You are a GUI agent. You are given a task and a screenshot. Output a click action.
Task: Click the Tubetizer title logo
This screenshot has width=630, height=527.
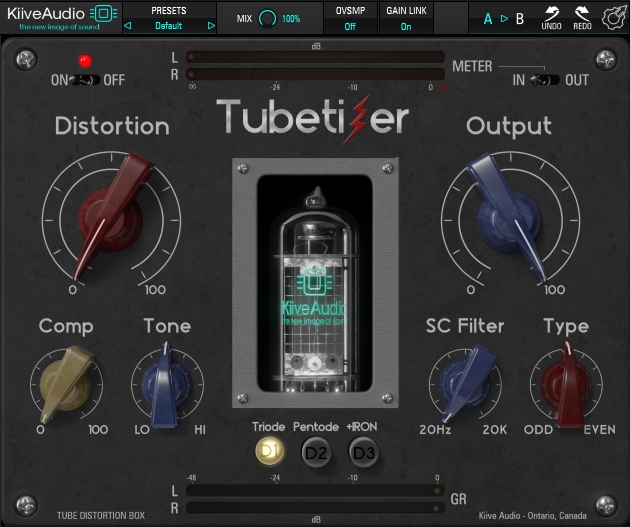(x=313, y=118)
